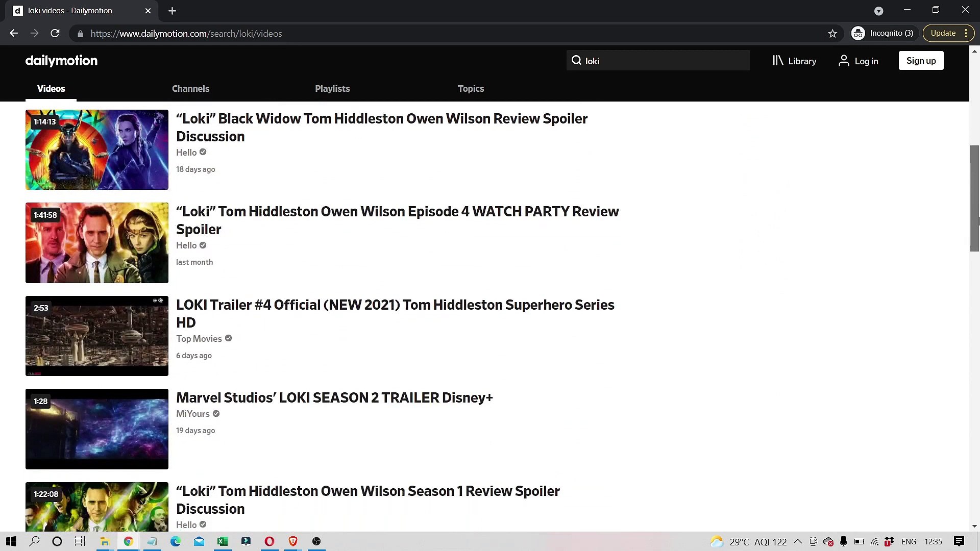Screen dimensions: 980x551
Task: Click the Sign up button
Action: 921,60
